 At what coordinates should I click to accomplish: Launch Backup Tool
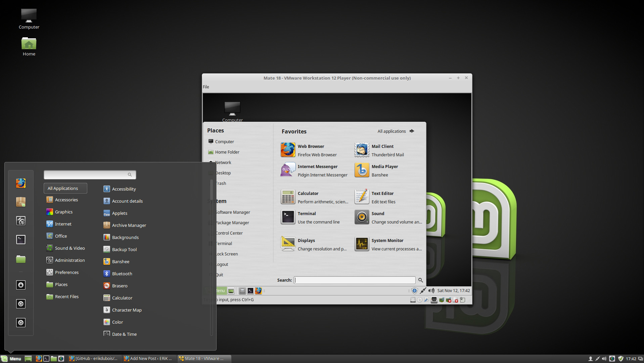pos(120,249)
